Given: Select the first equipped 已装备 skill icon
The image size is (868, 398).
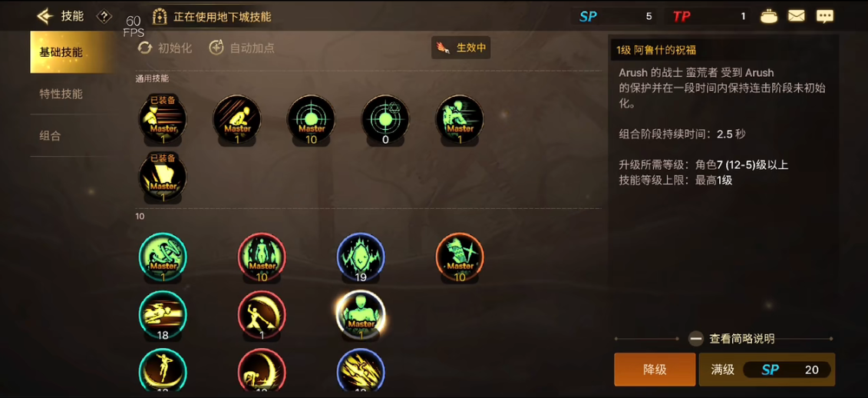Looking at the screenshot, I should 163,120.
